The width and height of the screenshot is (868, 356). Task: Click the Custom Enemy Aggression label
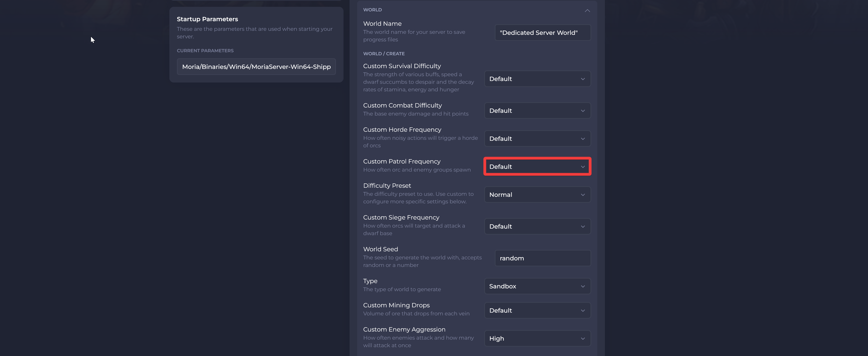[404, 330]
